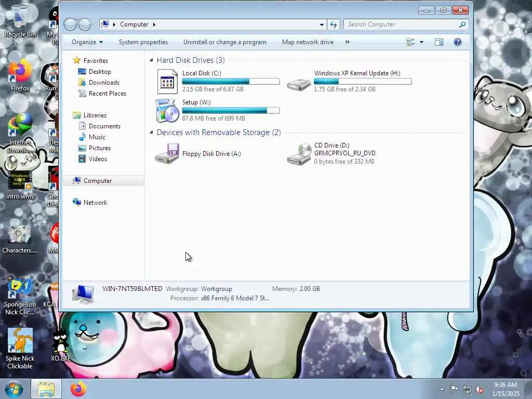This screenshot has width=532, height=399.
Task: Click "GRMCPRVOL_RU_DVD" label text
Action: [345, 153]
